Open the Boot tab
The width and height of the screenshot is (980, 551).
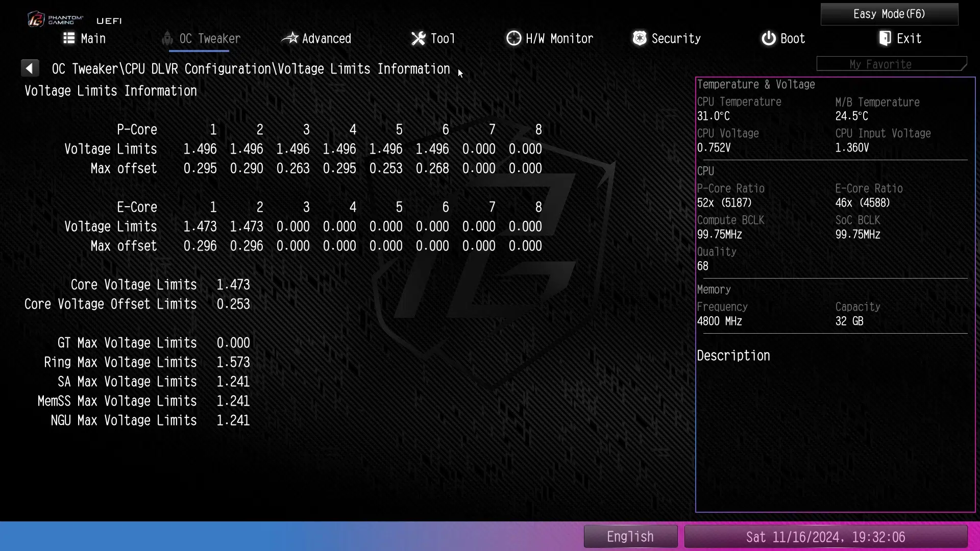783,39
